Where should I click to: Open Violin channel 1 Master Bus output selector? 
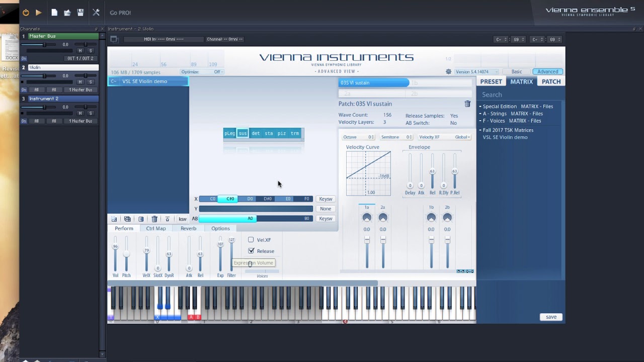pos(80,90)
